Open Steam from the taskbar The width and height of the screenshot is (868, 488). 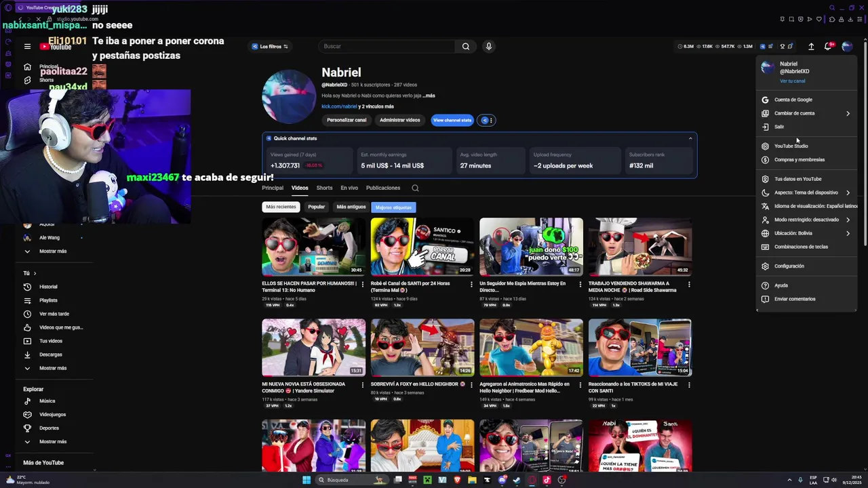517,480
